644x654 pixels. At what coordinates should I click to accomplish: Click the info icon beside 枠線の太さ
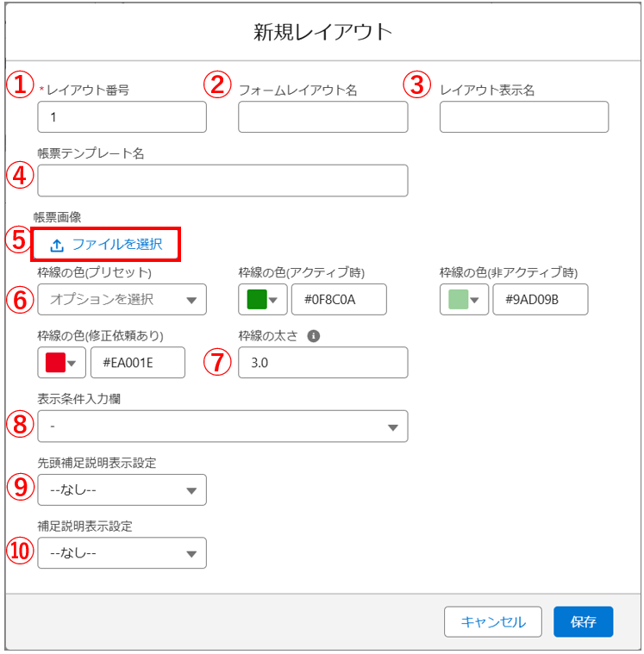314,337
